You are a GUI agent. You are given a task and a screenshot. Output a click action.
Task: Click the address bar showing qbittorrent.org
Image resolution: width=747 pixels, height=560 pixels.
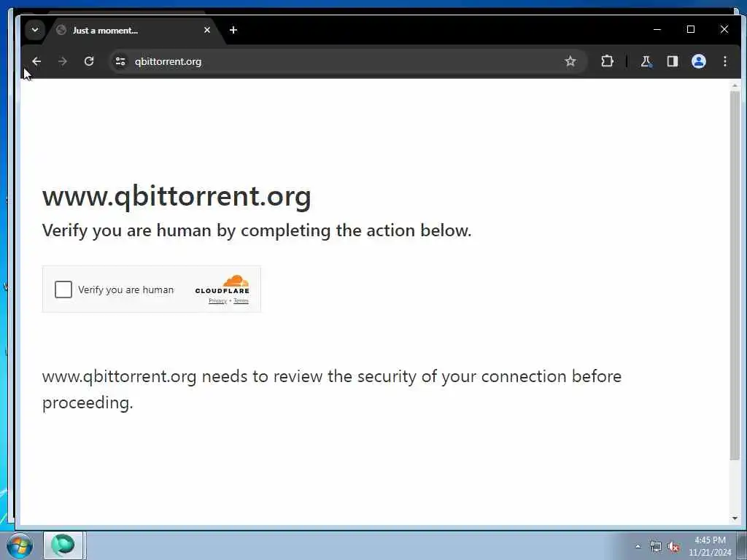348,61
